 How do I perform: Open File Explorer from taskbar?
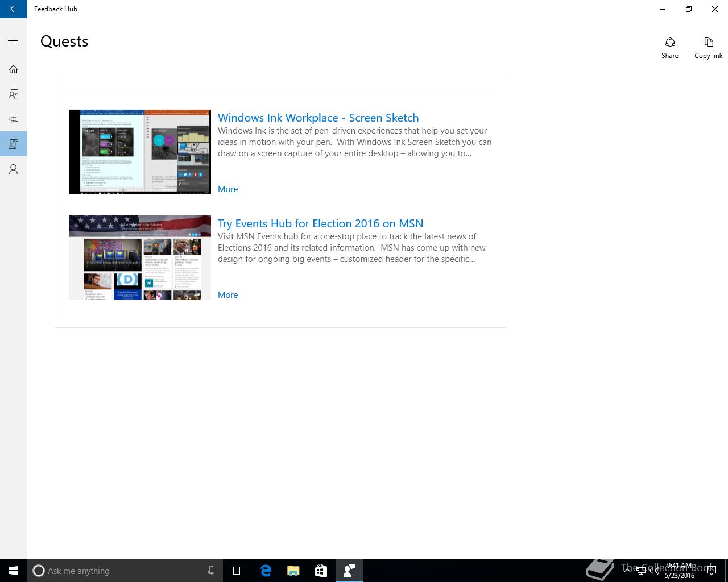pos(293,571)
